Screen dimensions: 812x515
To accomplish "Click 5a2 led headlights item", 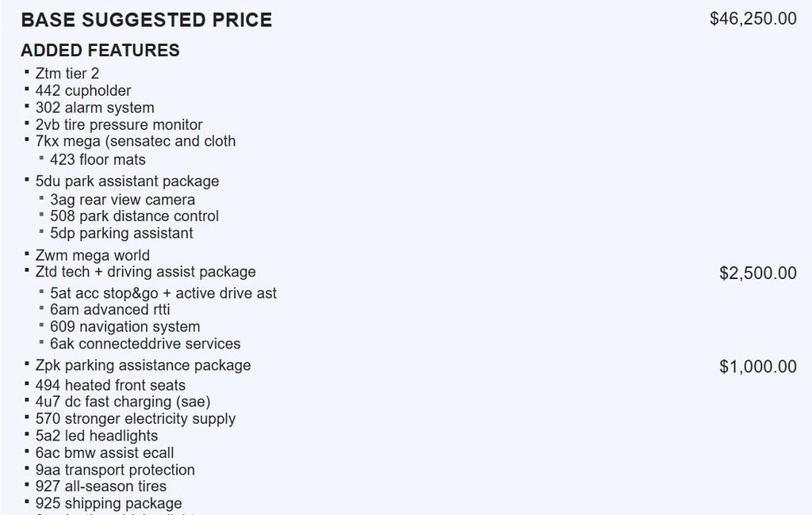I will (x=97, y=436).
